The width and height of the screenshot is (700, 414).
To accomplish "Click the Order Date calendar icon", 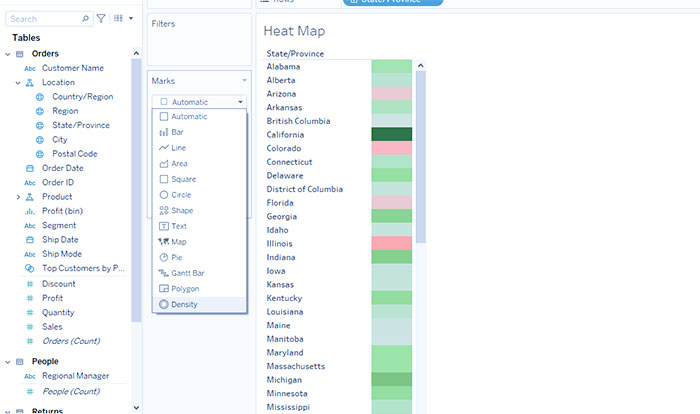I will pos(29,168).
